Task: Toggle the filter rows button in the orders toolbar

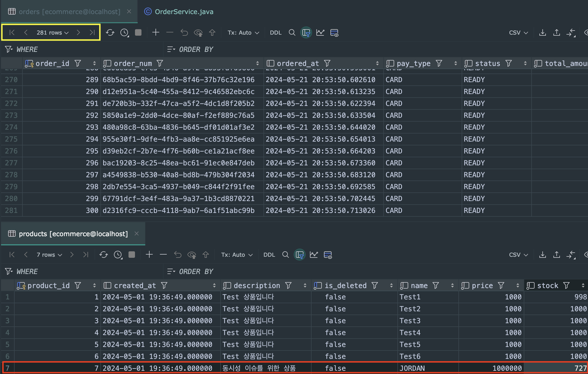Action: (x=306, y=33)
